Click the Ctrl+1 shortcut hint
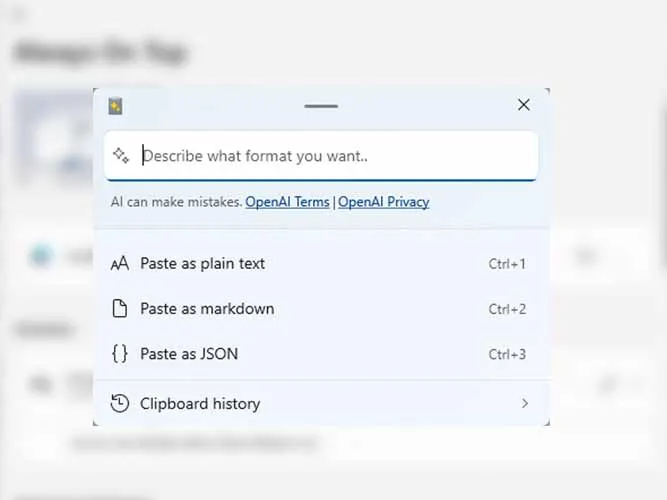The image size is (667, 500). (507, 264)
